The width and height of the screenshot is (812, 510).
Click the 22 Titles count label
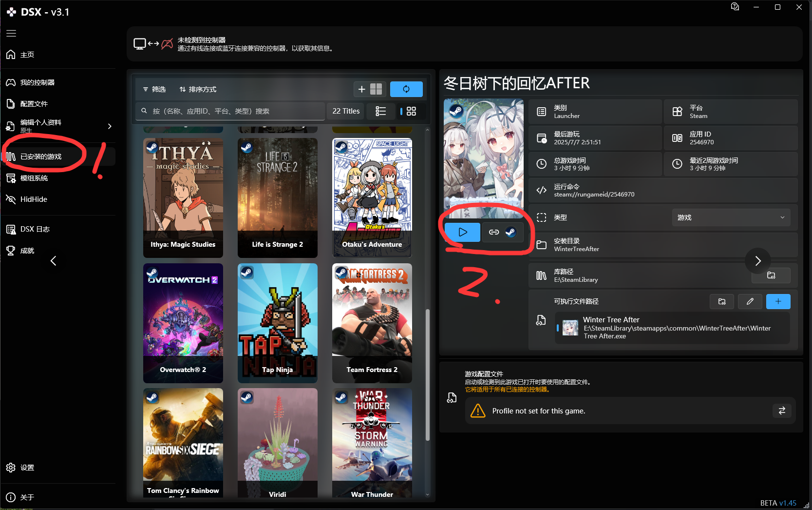tap(346, 111)
